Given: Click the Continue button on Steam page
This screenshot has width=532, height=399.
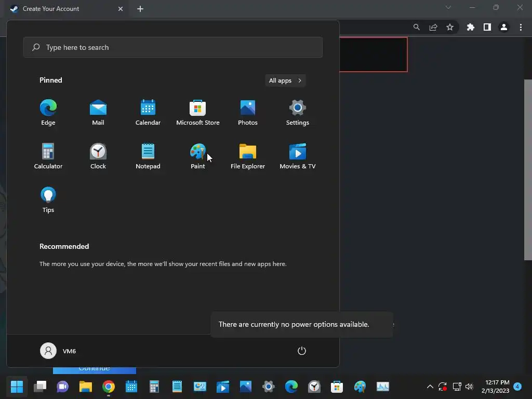Looking at the screenshot, I should [95, 370].
